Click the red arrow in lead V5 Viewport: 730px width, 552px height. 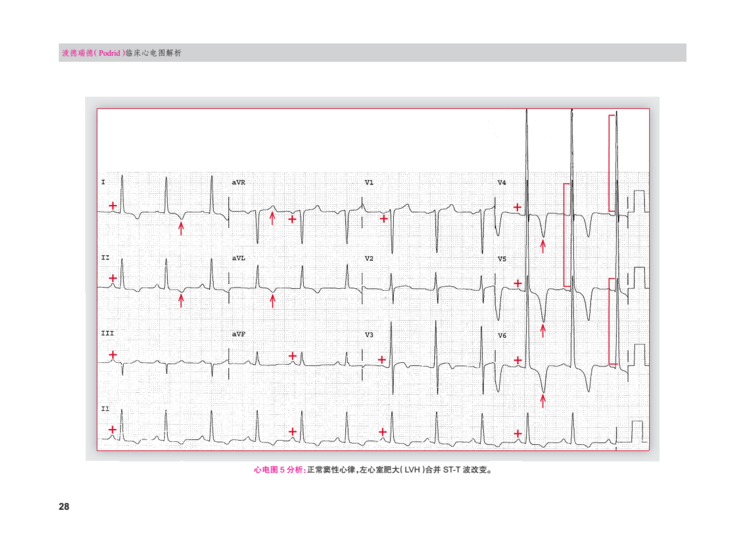click(x=543, y=329)
